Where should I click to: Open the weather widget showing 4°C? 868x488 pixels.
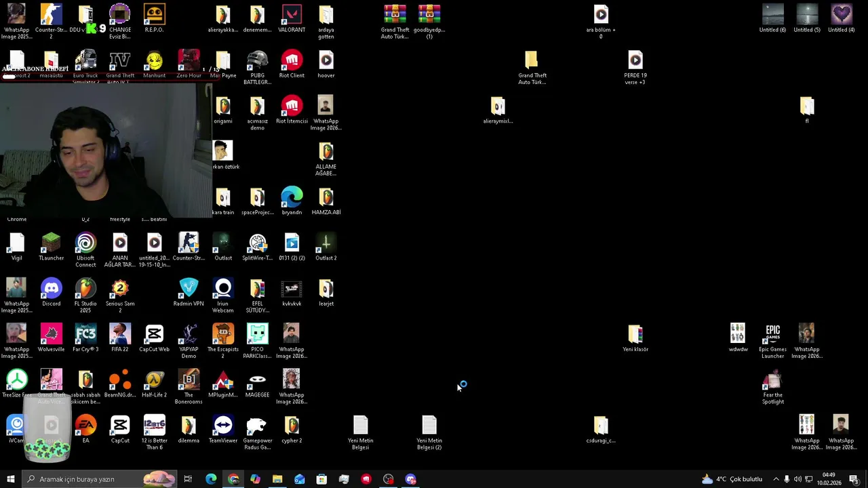pyautogui.click(x=732, y=479)
